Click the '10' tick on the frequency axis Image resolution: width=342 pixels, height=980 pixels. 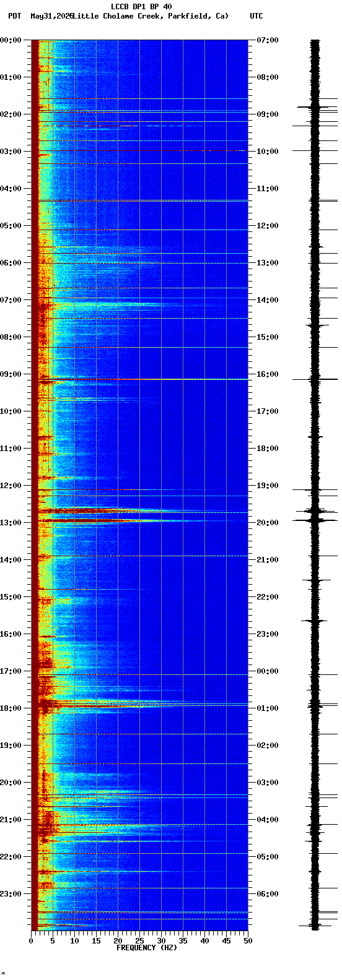tap(74, 941)
